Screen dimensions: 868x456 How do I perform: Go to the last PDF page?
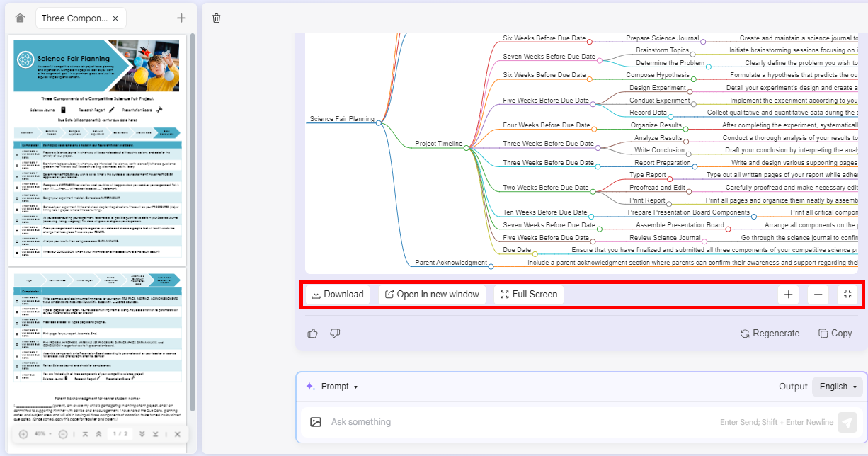[x=155, y=434]
